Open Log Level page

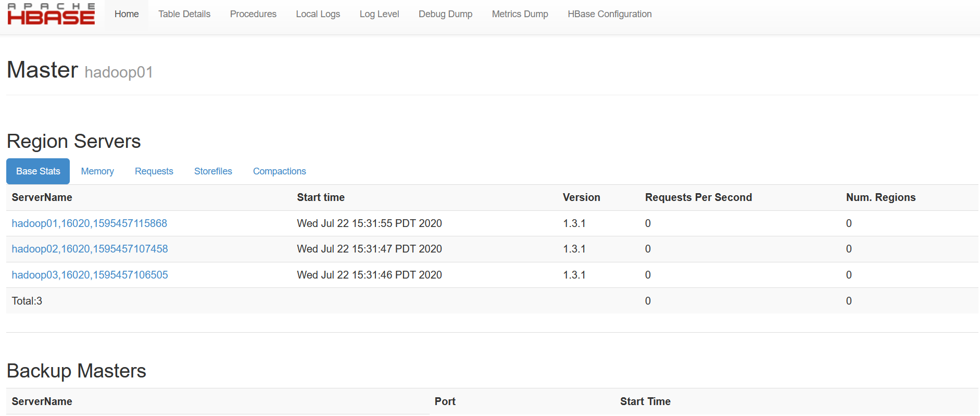[x=379, y=14]
